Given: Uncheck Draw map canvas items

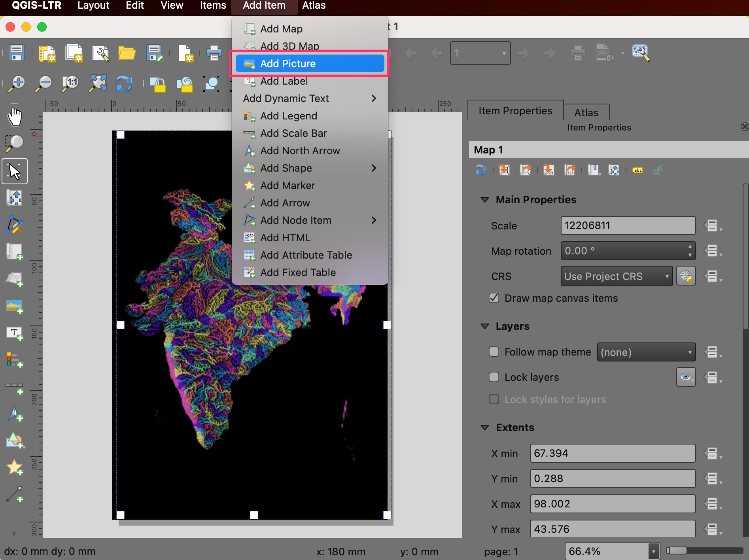Looking at the screenshot, I should (494, 298).
